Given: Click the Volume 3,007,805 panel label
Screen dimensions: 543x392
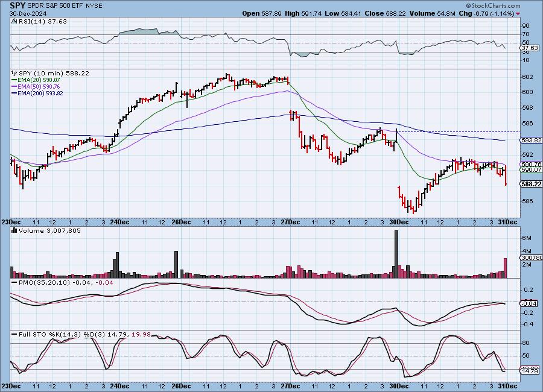Looking at the screenshot, I should pyautogui.click(x=49, y=230).
